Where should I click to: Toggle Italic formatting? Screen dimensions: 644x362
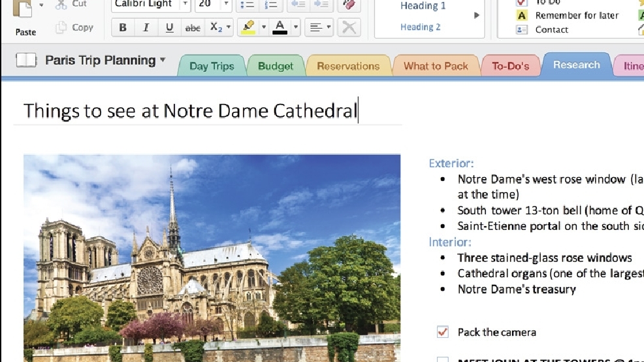pos(146,27)
